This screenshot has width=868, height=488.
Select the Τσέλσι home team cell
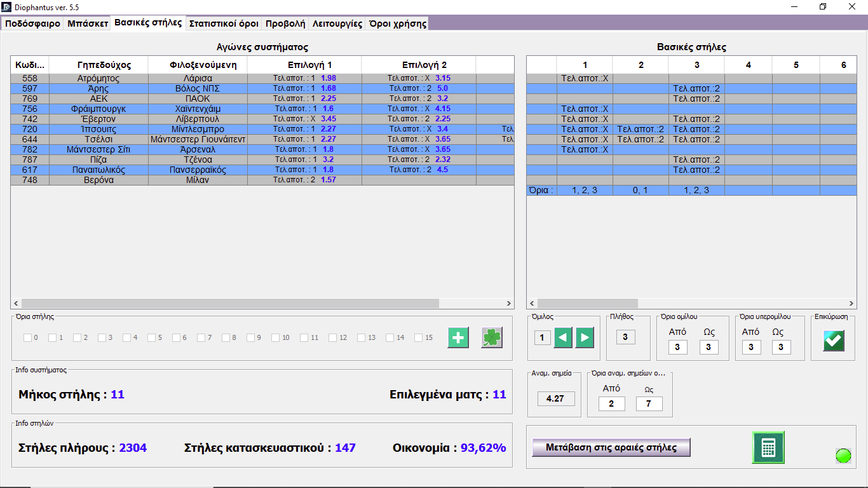99,139
